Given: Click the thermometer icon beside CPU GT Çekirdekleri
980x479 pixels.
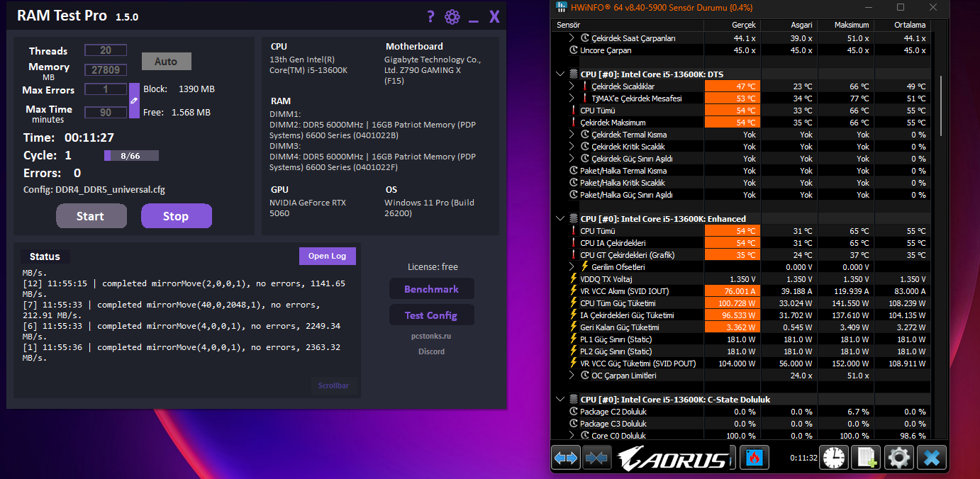Looking at the screenshot, I should coord(574,255).
